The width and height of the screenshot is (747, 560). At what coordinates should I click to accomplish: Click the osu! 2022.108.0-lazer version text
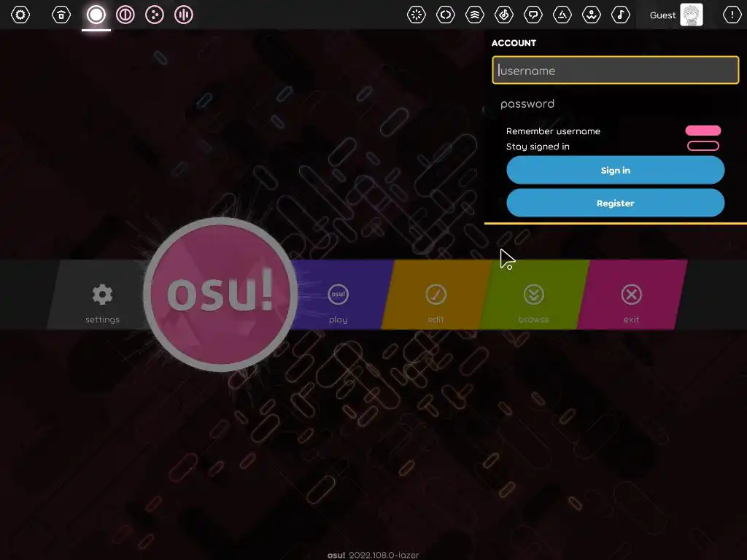373,555
